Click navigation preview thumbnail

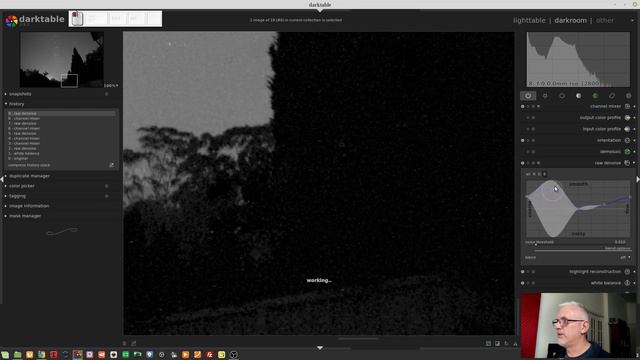(62, 60)
